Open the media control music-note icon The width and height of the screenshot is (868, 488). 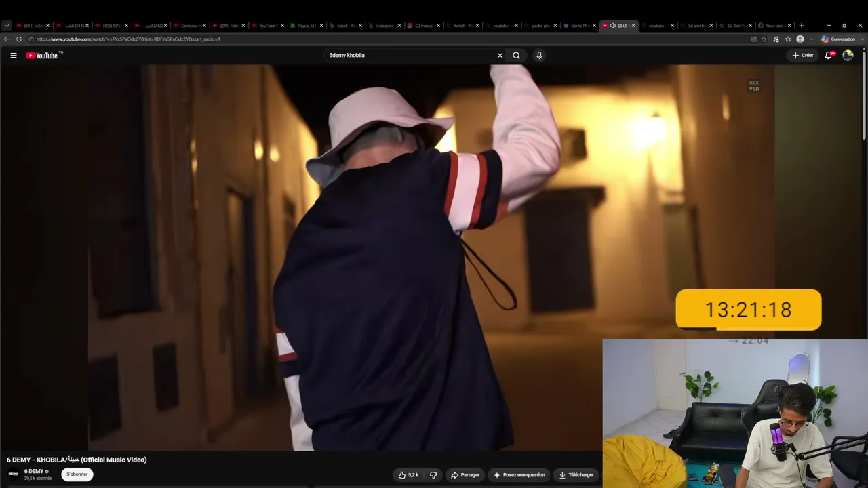click(776, 39)
